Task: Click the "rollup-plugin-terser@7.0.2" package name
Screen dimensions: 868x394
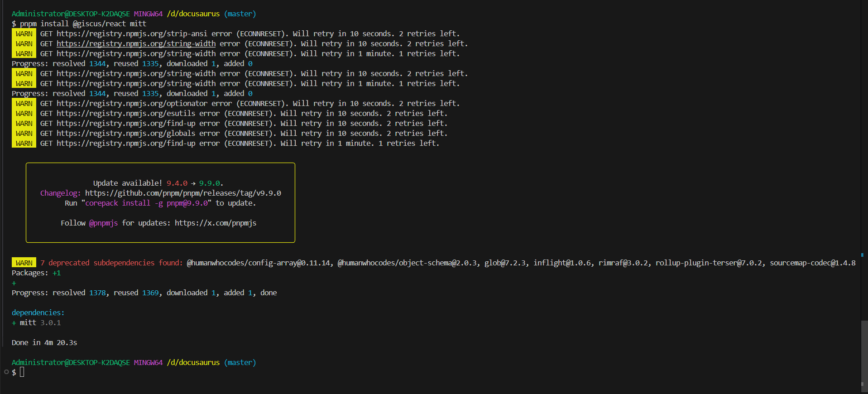Action: [x=709, y=263]
